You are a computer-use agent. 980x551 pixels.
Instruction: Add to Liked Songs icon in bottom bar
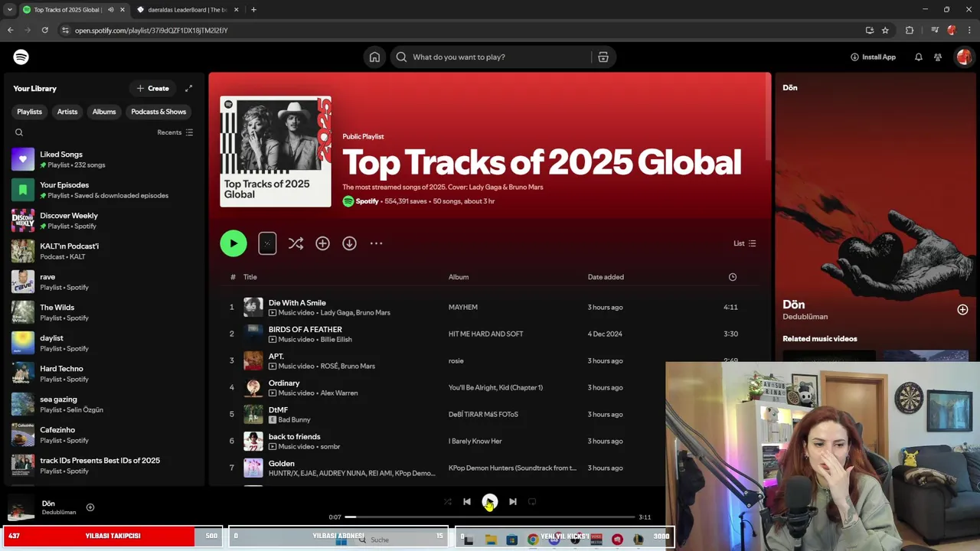click(x=90, y=507)
